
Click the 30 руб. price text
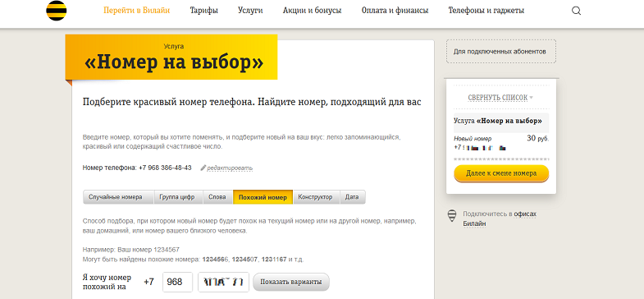(x=537, y=139)
